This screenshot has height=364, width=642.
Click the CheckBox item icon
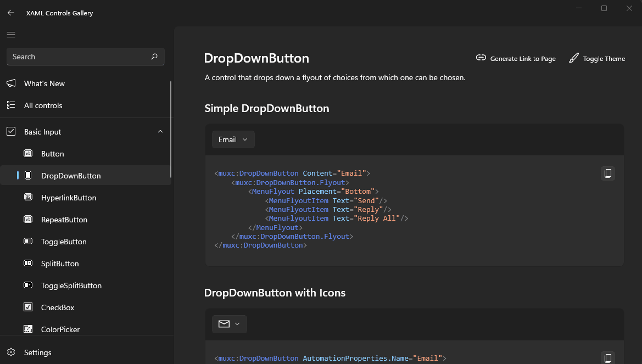pos(28,307)
